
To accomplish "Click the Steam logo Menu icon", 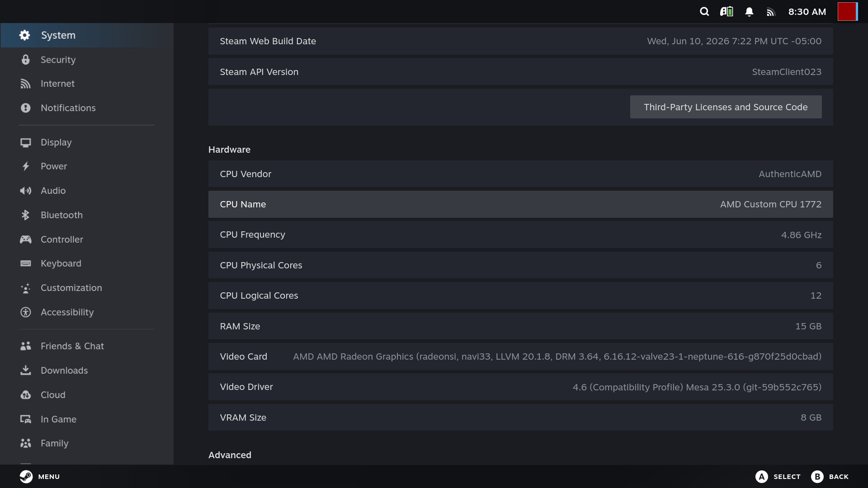I will (x=26, y=476).
